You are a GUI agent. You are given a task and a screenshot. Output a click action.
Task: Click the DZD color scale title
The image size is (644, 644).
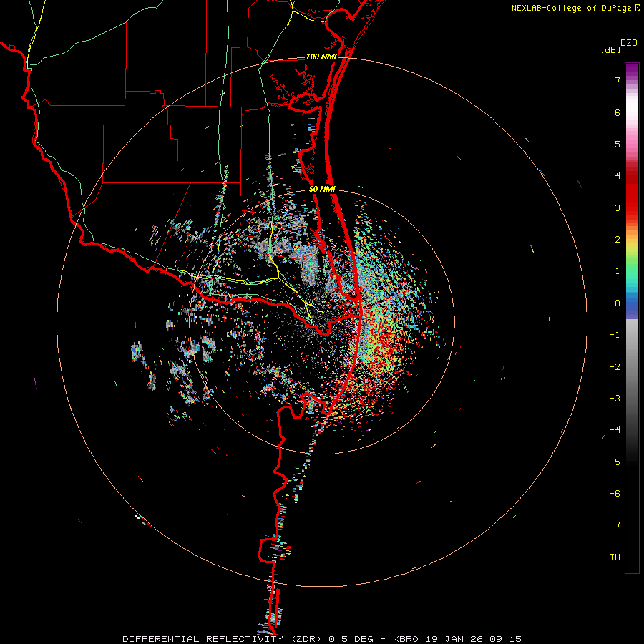629,43
